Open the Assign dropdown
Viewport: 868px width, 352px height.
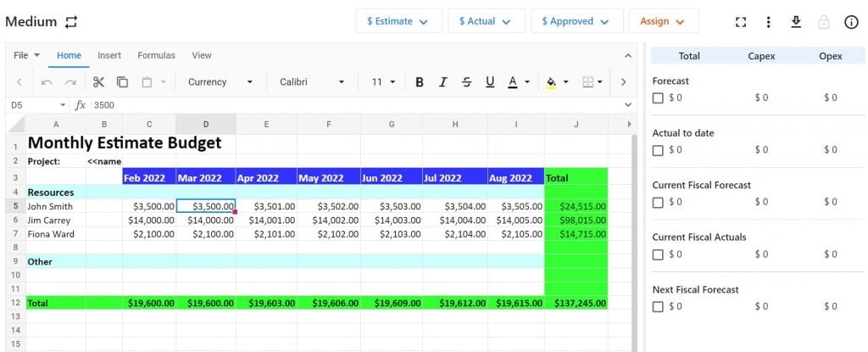tap(664, 21)
